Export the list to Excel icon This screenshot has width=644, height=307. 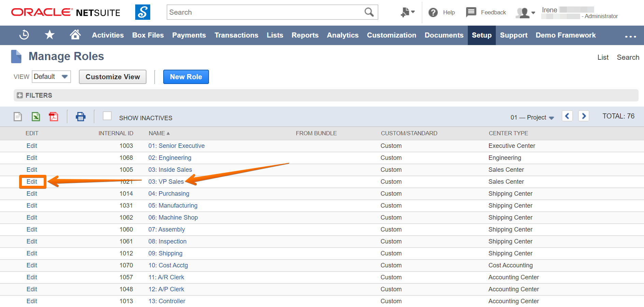point(36,117)
